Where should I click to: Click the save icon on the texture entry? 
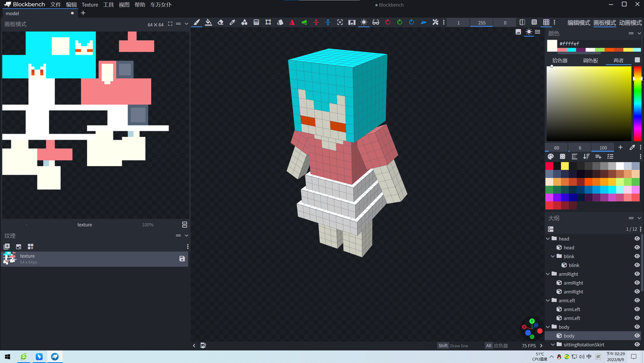tap(182, 259)
